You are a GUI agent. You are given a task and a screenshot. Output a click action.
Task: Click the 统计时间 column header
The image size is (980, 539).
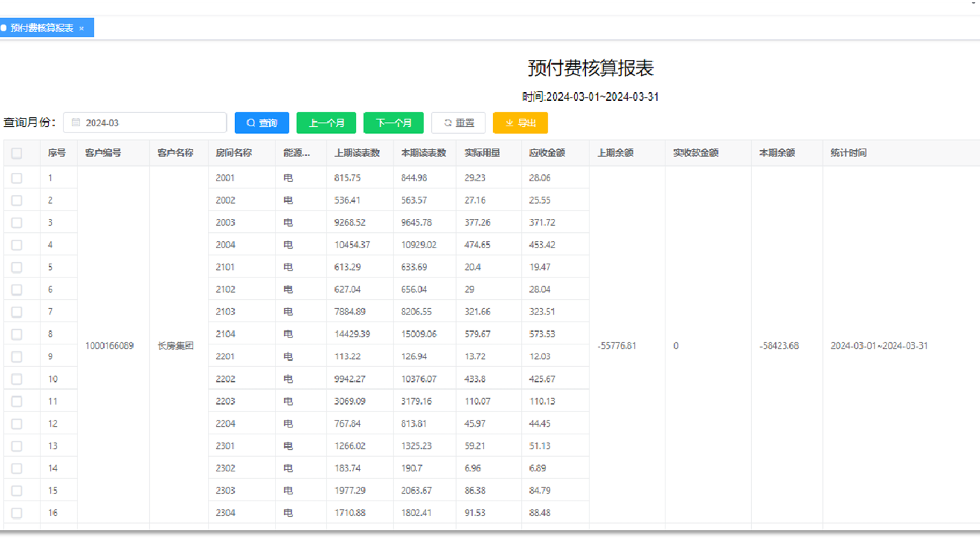click(x=848, y=153)
